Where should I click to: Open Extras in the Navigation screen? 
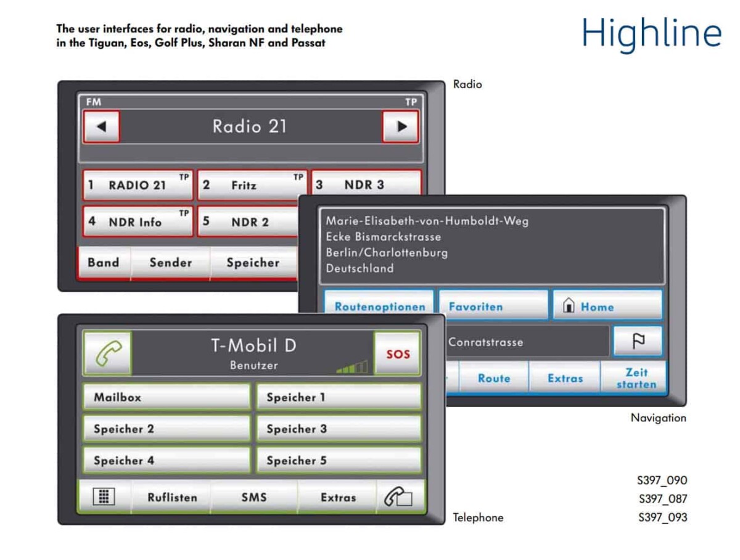pos(565,377)
